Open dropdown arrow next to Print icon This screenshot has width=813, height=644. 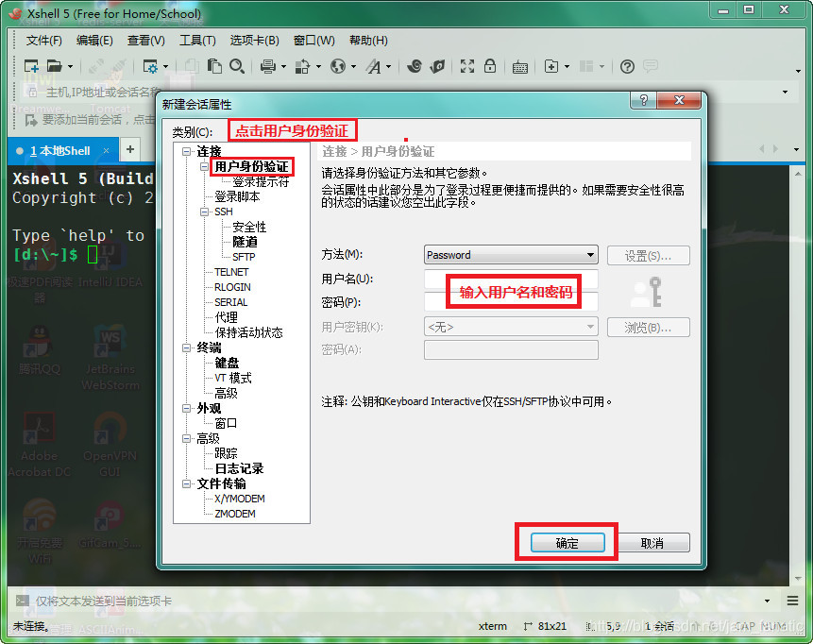point(283,66)
